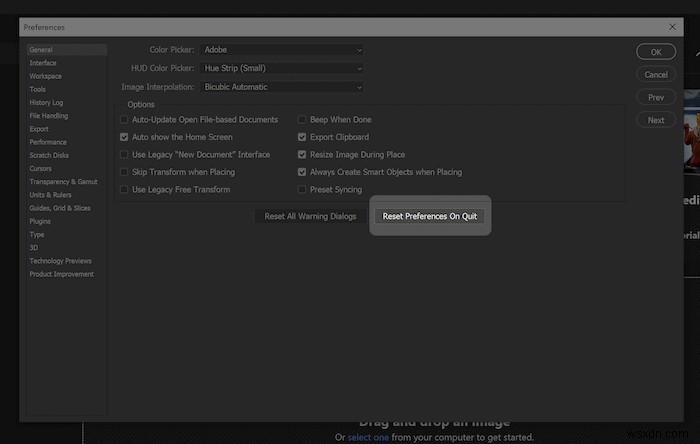Click 'select one' link in Home screen
Screen dimensions: 700x444
(368, 437)
